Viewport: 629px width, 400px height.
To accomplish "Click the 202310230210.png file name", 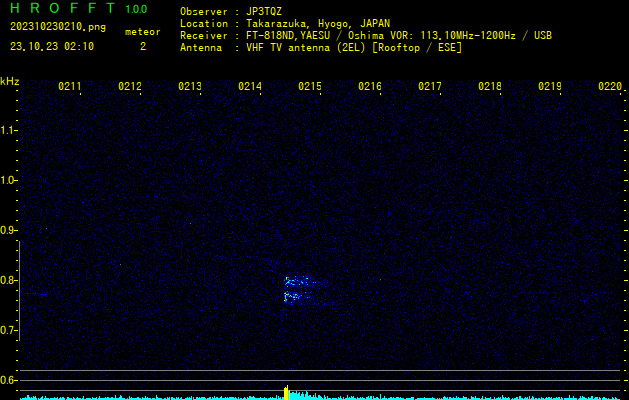I will click(x=57, y=27).
